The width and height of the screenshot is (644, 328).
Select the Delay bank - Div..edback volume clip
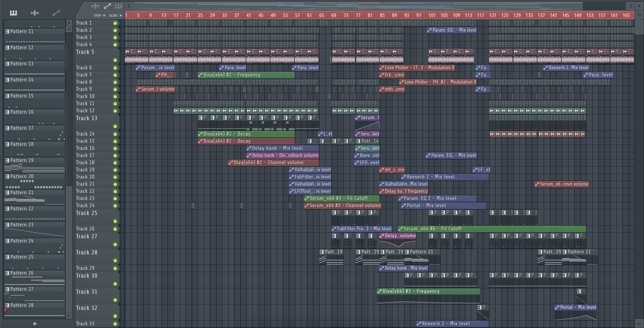pyautogui.click(x=283, y=156)
